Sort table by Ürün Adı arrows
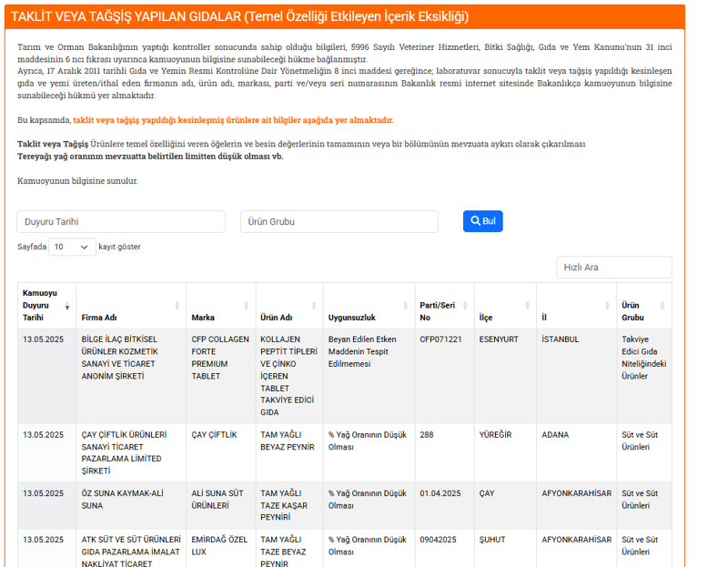The width and height of the screenshot is (728, 567). coord(314,306)
